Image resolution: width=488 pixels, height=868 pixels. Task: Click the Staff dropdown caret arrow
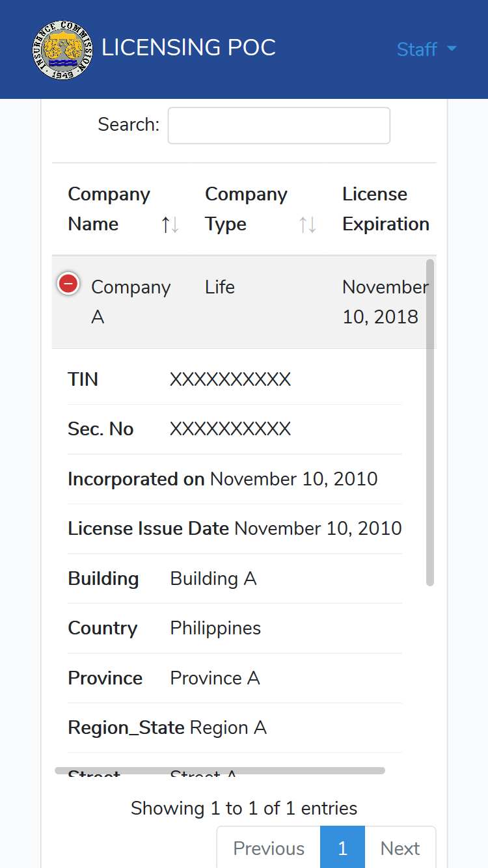tap(452, 49)
